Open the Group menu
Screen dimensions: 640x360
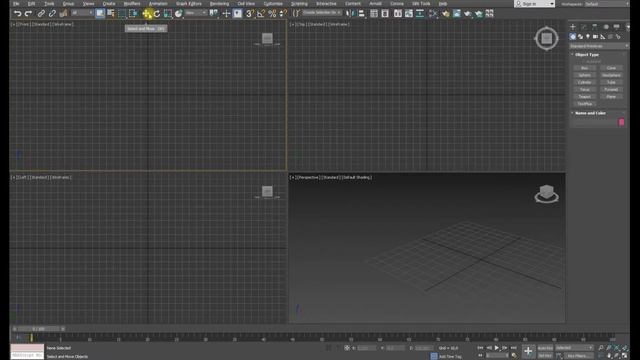pyautogui.click(x=68, y=4)
